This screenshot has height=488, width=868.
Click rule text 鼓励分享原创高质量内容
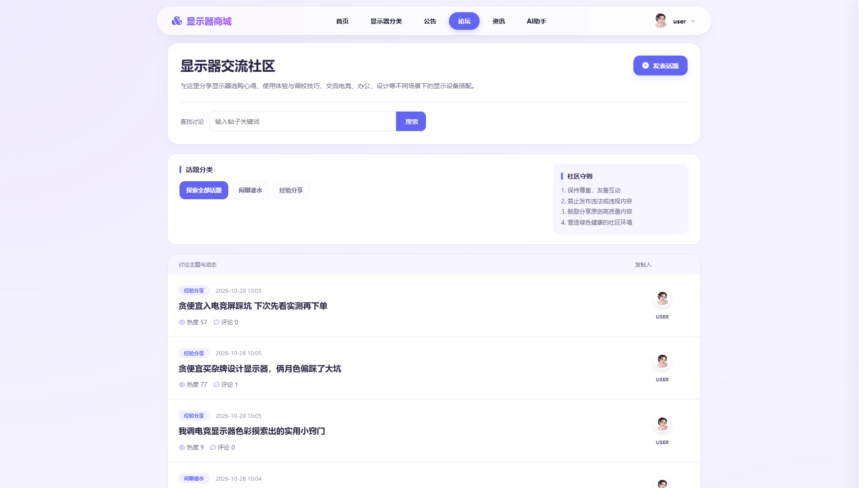coord(600,211)
